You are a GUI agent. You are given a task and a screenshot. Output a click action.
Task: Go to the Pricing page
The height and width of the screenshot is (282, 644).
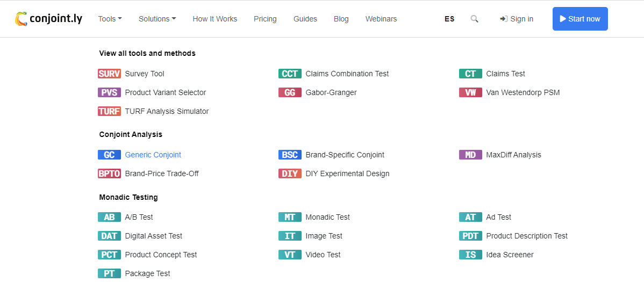(x=266, y=19)
